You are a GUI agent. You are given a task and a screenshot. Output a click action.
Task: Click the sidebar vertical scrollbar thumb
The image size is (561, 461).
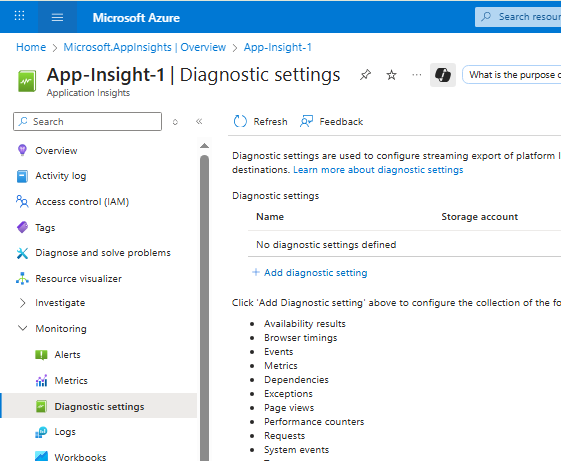204,308
